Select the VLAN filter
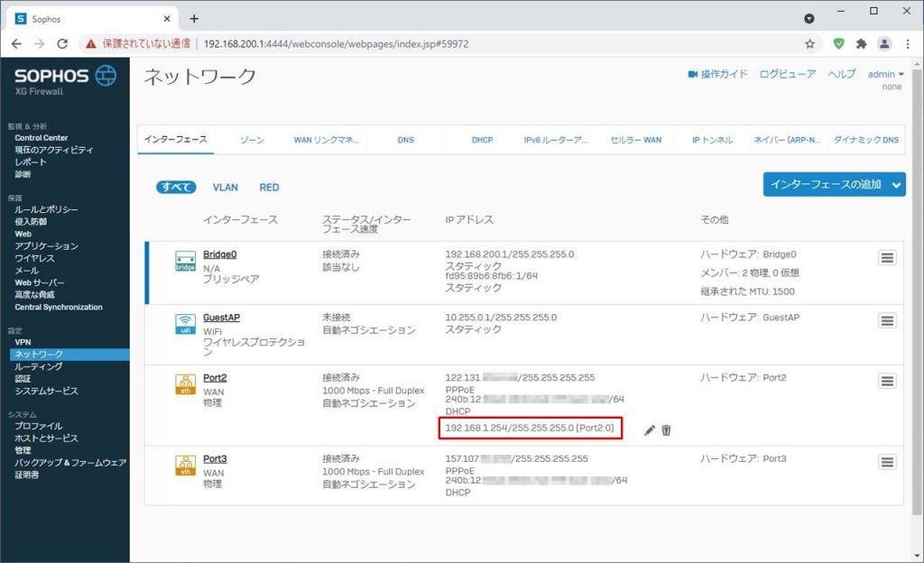The height and width of the screenshot is (563, 924). (225, 188)
